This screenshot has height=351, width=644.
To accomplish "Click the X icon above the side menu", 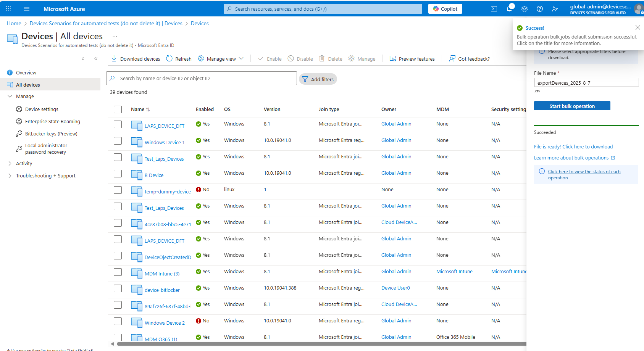I will (x=83, y=59).
